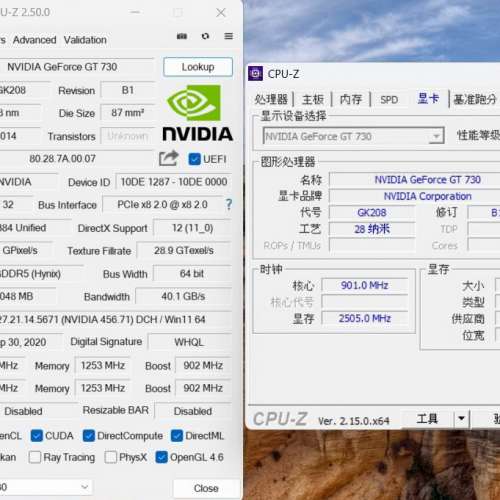Enable the Ray Tracing checkbox
The height and width of the screenshot is (500, 500).
(x=35, y=457)
